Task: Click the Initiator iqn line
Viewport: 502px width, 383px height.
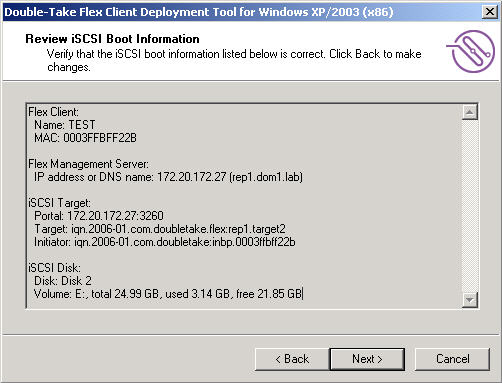Action: [x=165, y=242]
